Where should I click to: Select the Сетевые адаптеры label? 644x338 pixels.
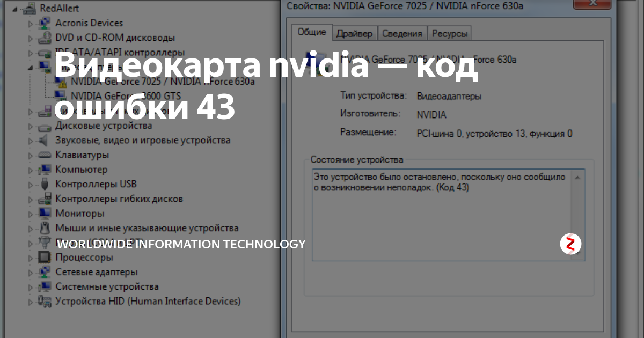pos(97,272)
